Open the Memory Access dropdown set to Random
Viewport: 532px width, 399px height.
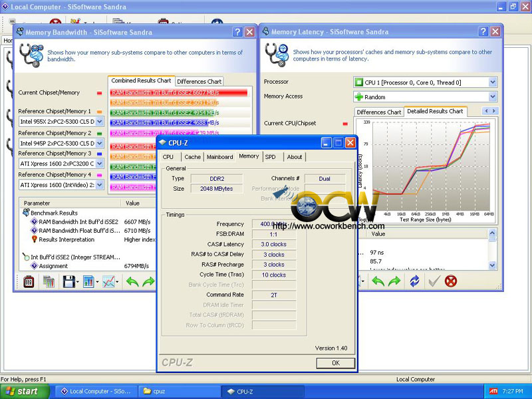[493, 96]
